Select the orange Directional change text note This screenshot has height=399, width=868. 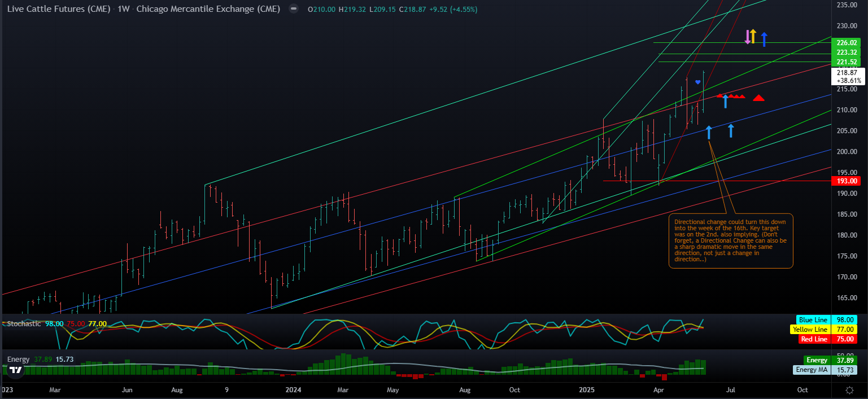[x=731, y=240]
